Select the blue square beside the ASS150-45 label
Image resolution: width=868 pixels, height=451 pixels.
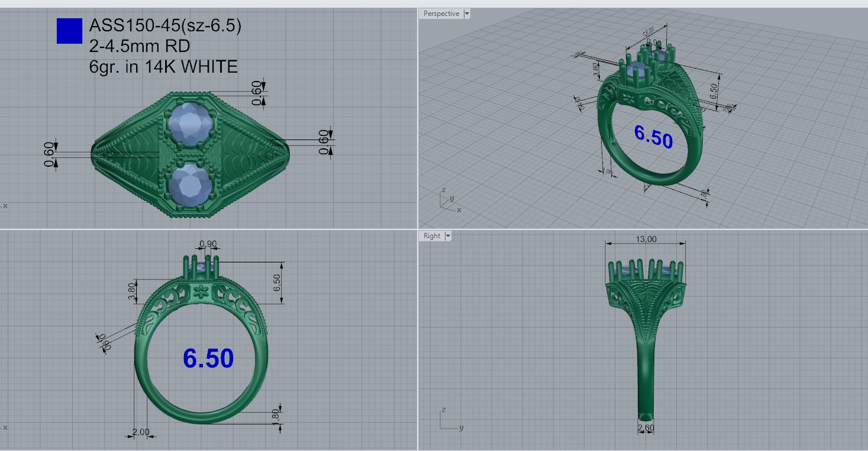pos(69,31)
